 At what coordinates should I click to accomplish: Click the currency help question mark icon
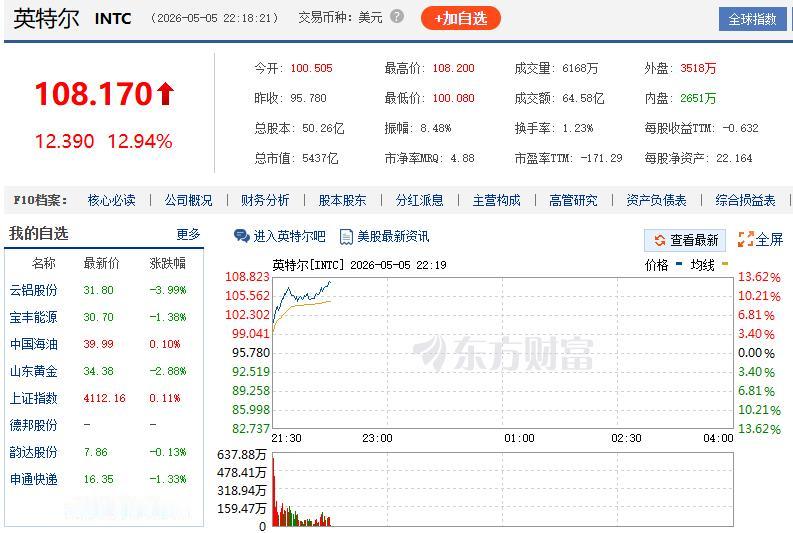click(x=397, y=17)
